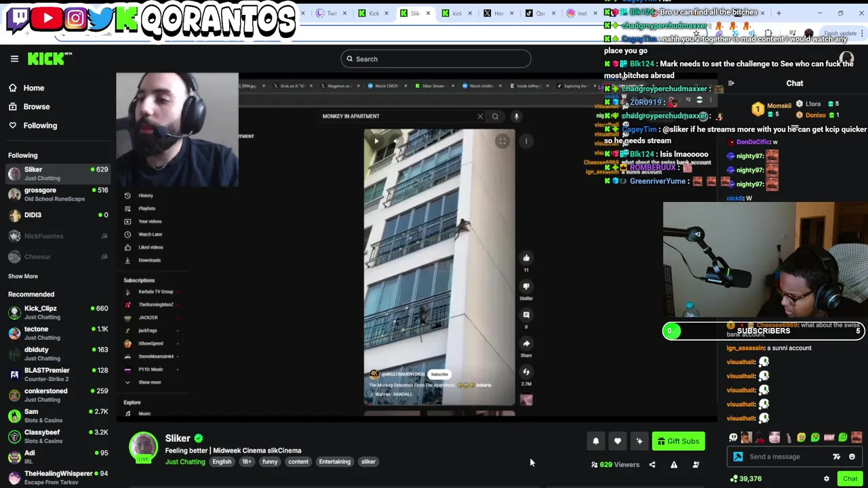Select the Entertaining tag
Screen dimensions: 868x488
coord(335,462)
